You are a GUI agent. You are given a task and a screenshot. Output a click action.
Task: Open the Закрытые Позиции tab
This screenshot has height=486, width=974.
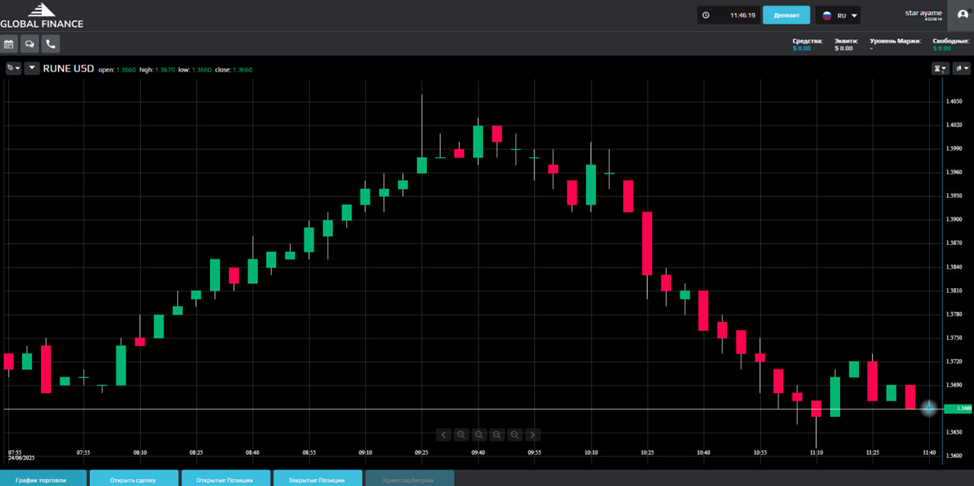pos(317,480)
